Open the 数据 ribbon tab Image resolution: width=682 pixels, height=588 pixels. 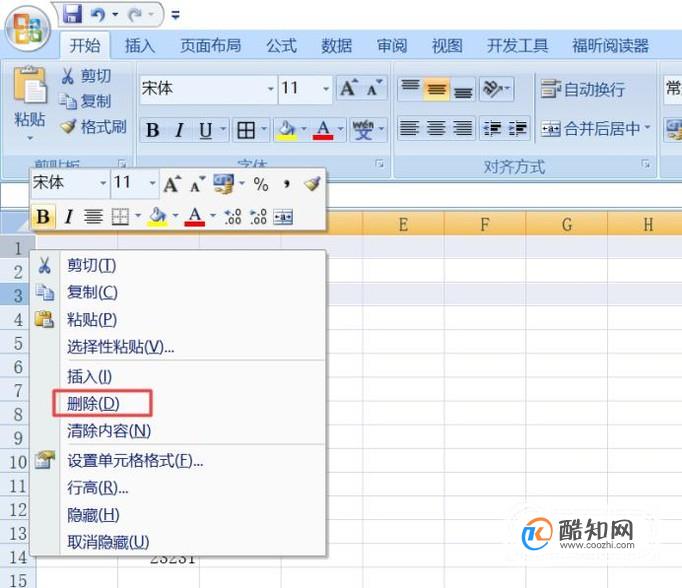tap(336, 45)
